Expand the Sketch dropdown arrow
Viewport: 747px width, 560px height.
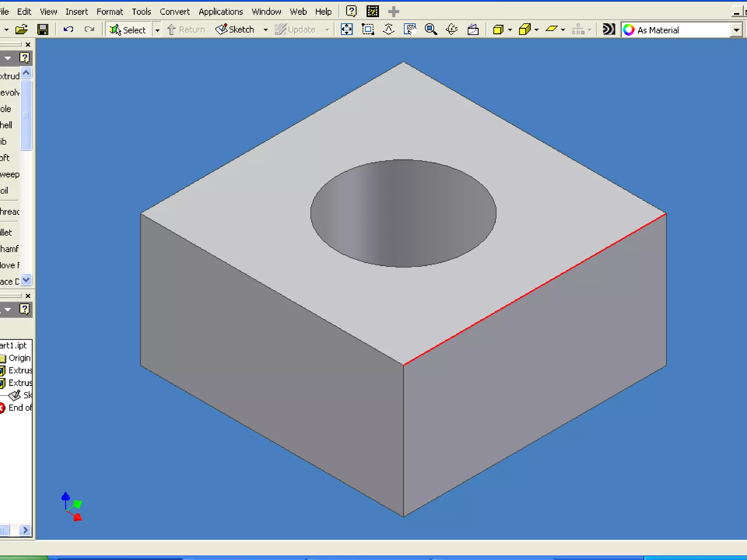click(266, 30)
